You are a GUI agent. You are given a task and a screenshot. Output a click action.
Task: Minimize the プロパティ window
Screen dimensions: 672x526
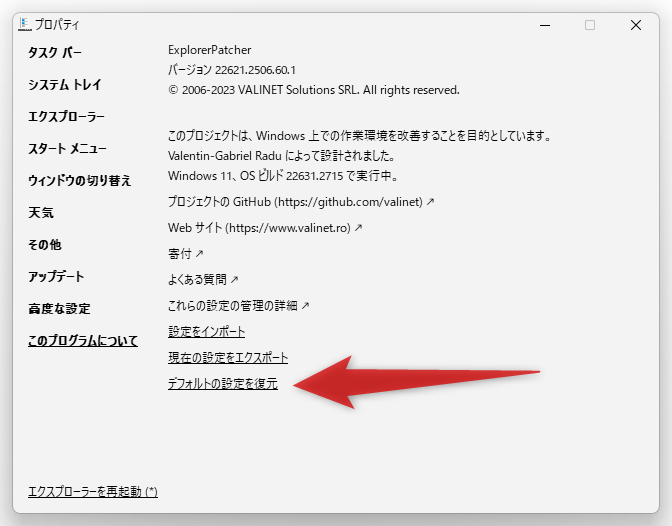[545, 25]
